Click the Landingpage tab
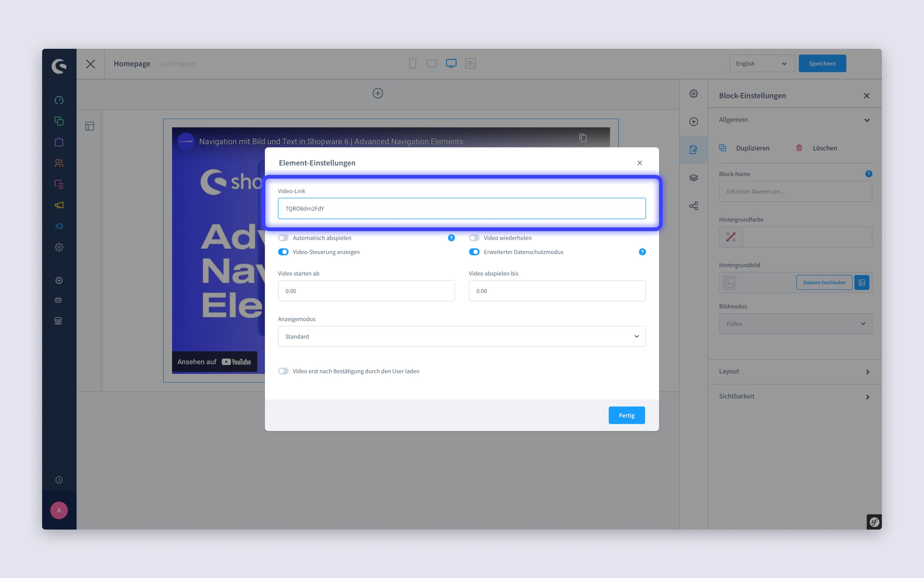 pos(178,63)
